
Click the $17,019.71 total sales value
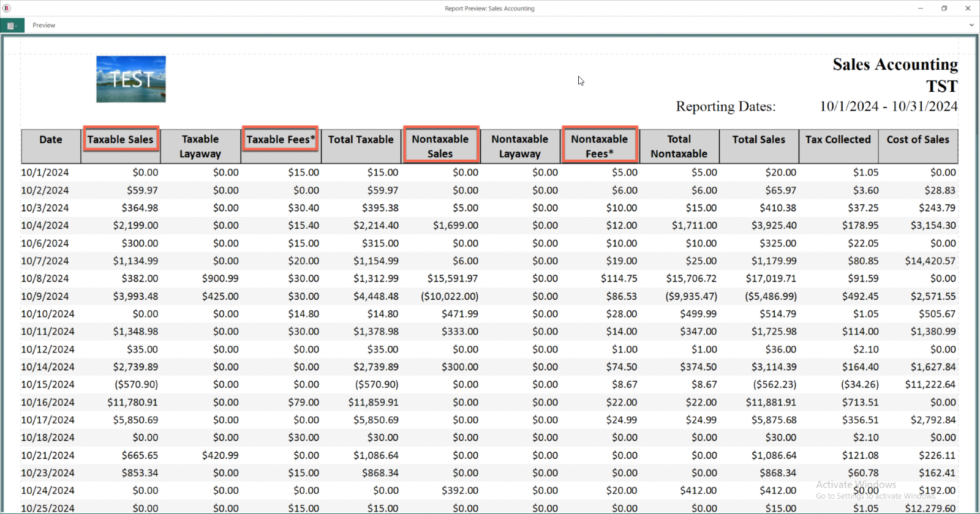pyautogui.click(x=771, y=278)
